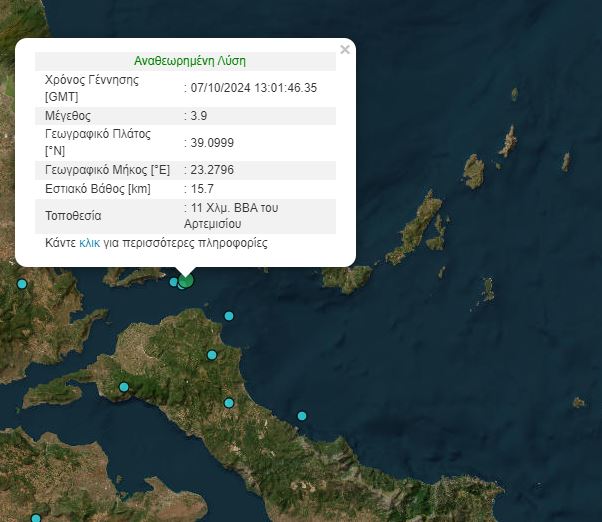Click the magnitude value 3.9
The image size is (602, 522).
coord(199,116)
